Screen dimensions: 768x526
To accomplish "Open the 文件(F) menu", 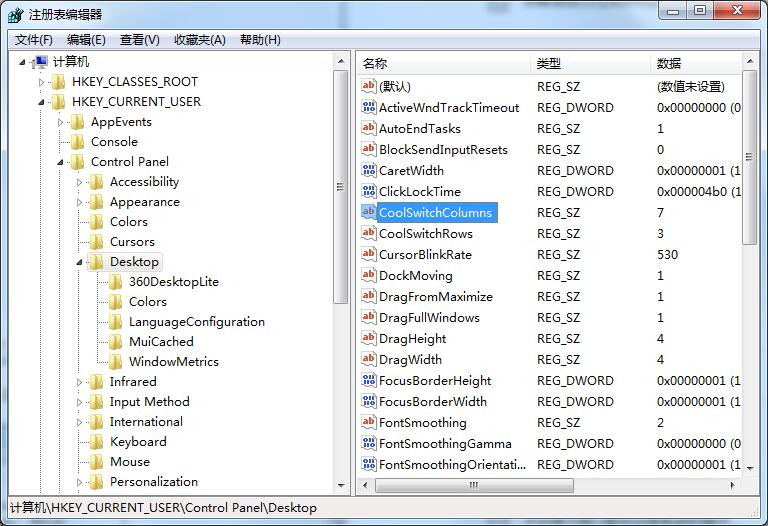I will tap(34, 40).
